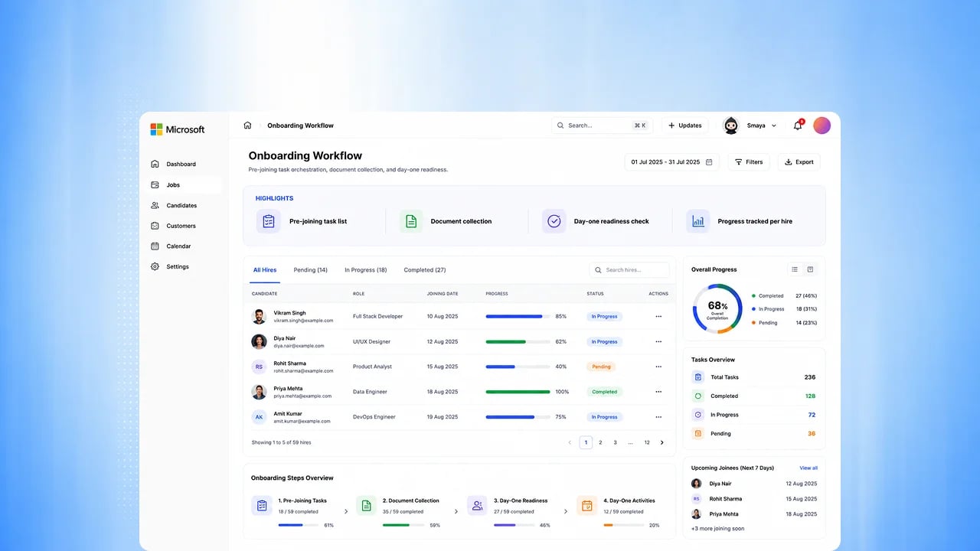Open the notifications bell
Image resolution: width=980 pixels, height=551 pixels.
(798, 126)
